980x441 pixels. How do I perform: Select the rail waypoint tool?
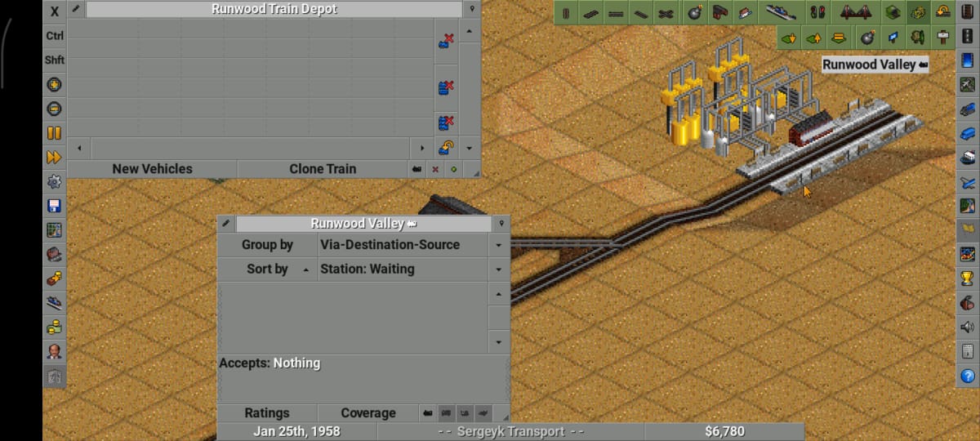point(745,12)
